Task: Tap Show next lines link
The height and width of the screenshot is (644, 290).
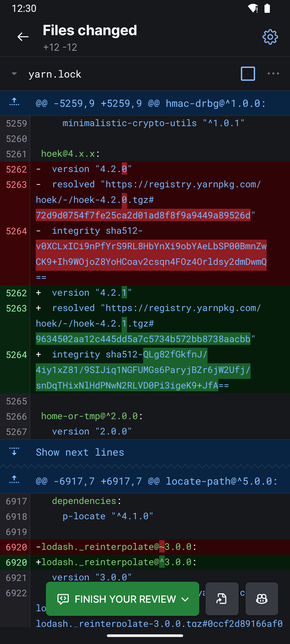Action: click(x=80, y=452)
